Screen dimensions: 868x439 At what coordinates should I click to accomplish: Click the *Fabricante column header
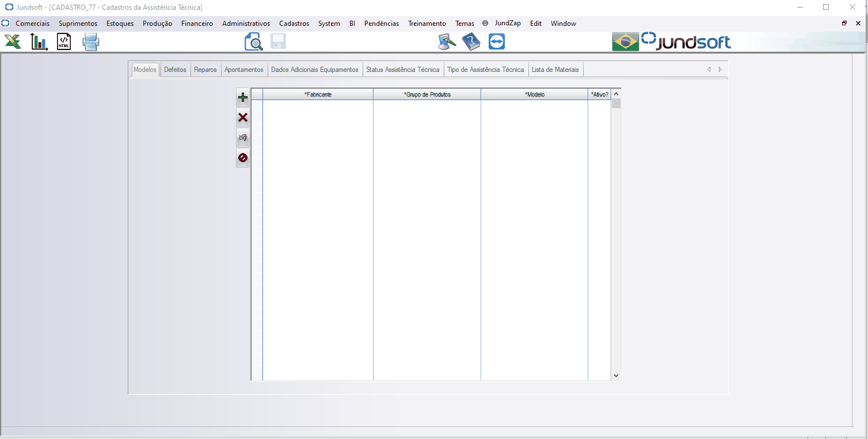coord(318,94)
